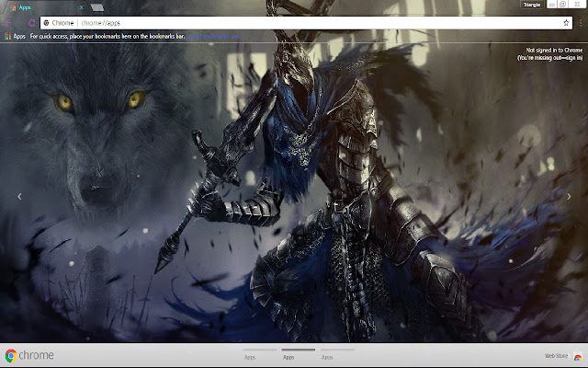588x368 pixels.
Task: Open a new tab with the new-tab button
Action: pos(96,7)
